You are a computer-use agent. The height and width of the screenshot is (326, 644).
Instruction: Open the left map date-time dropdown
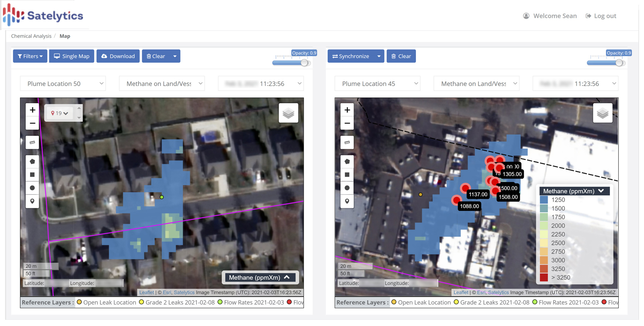click(x=261, y=84)
